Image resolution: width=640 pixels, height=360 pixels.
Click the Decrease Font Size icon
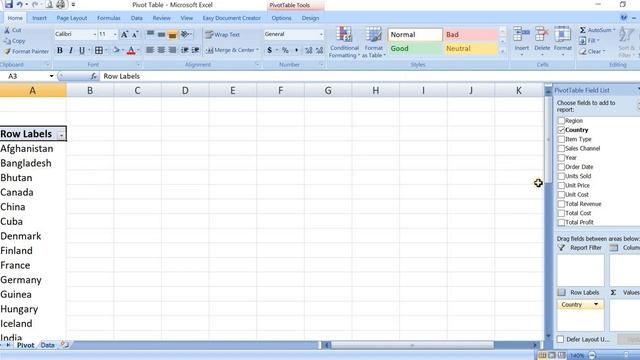[x=135, y=34]
